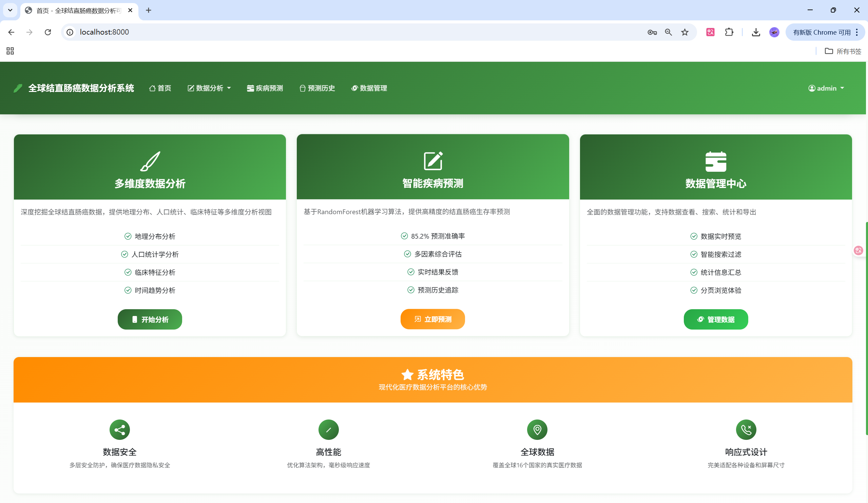The height and width of the screenshot is (503, 868).
Task: Click the pen icon above 高性能
Action: pyautogui.click(x=328, y=430)
